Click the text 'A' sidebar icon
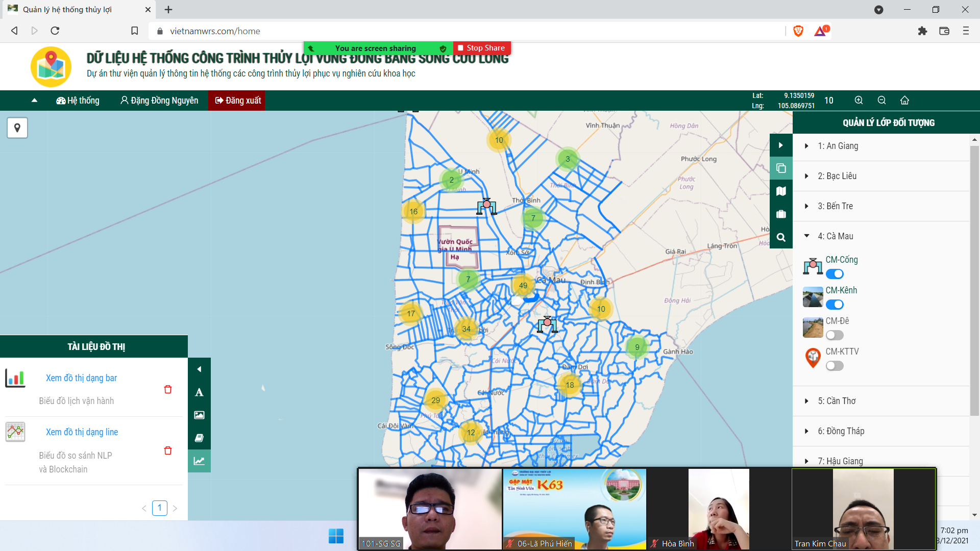Screen dimensions: 980x551 (199, 392)
